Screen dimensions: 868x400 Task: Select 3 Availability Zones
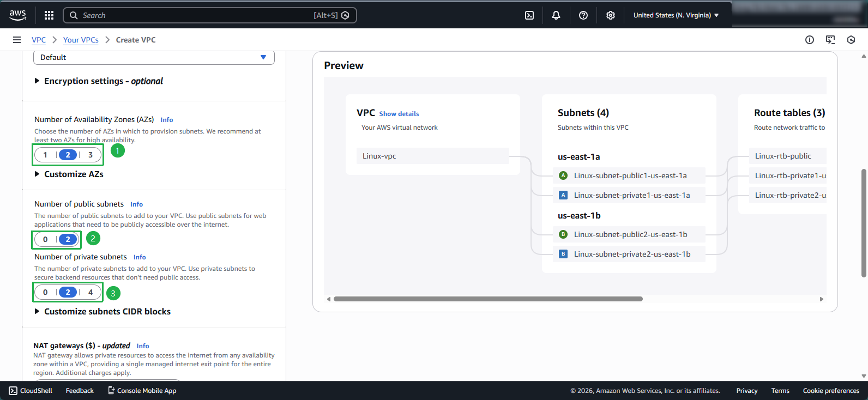pyautogui.click(x=91, y=155)
